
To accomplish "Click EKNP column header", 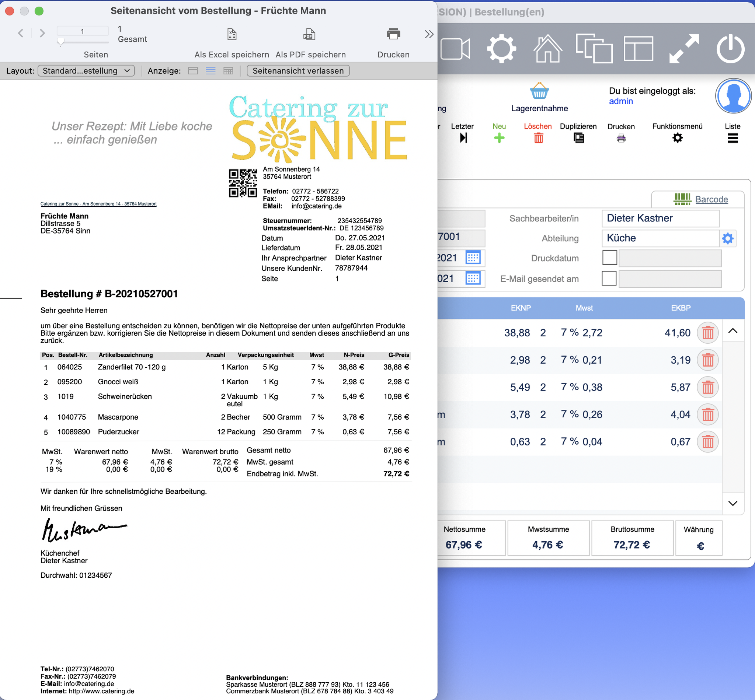I will click(521, 308).
